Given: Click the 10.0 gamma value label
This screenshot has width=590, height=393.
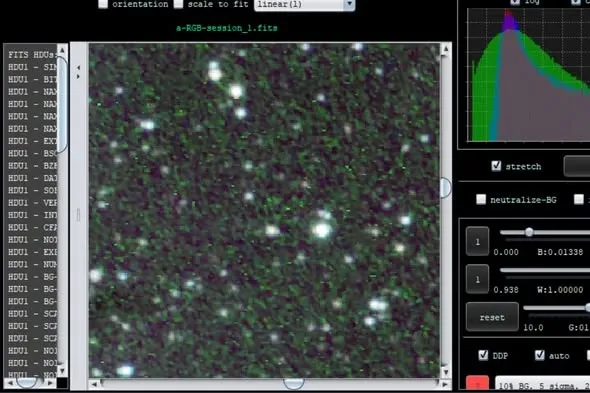Looking at the screenshot, I should pos(533,328).
